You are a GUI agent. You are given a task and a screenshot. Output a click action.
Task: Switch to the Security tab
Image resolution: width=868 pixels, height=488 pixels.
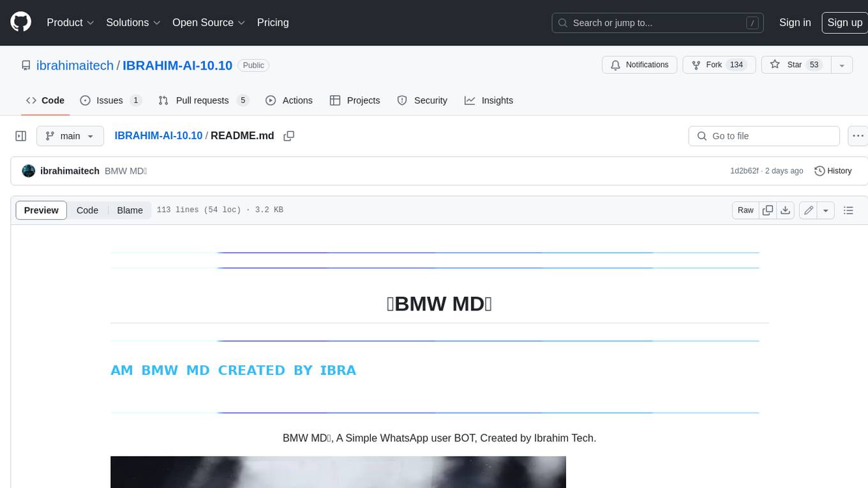423,100
